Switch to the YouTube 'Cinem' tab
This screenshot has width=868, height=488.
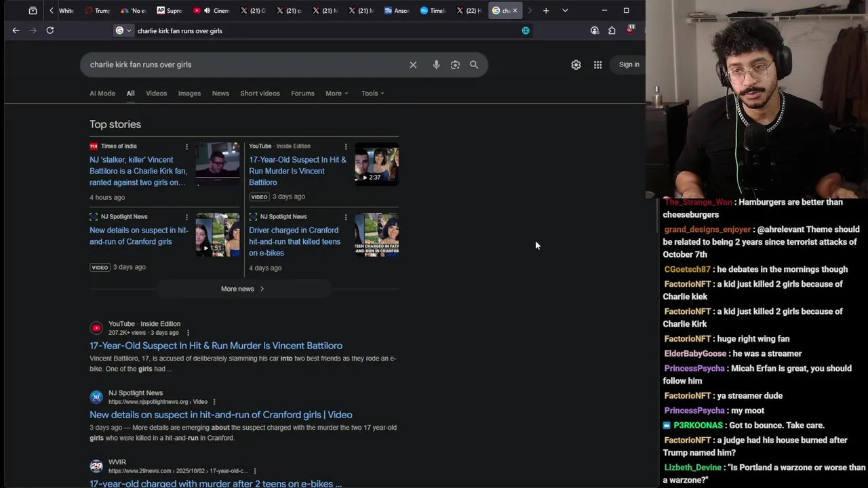[211, 11]
